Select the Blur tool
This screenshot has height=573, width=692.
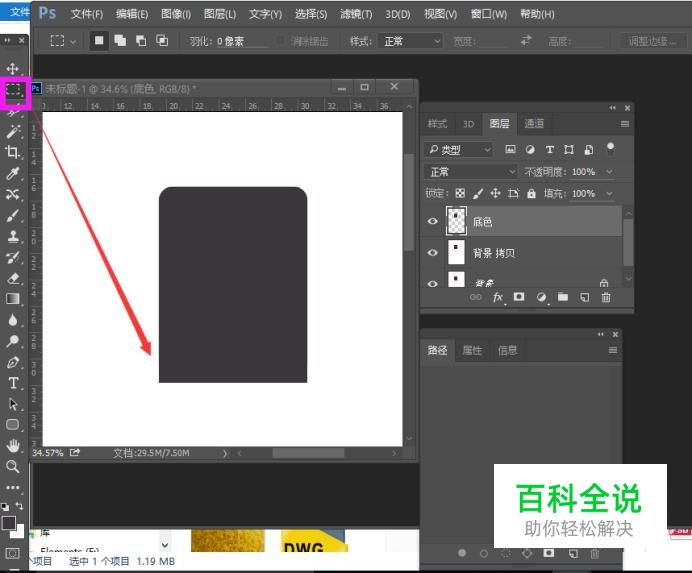tap(12, 320)
